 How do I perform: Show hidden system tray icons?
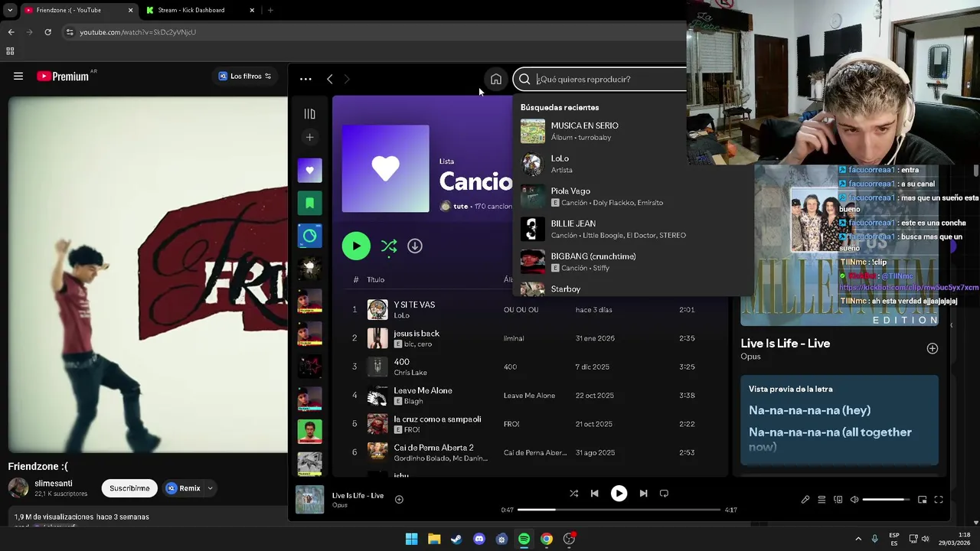858,539
